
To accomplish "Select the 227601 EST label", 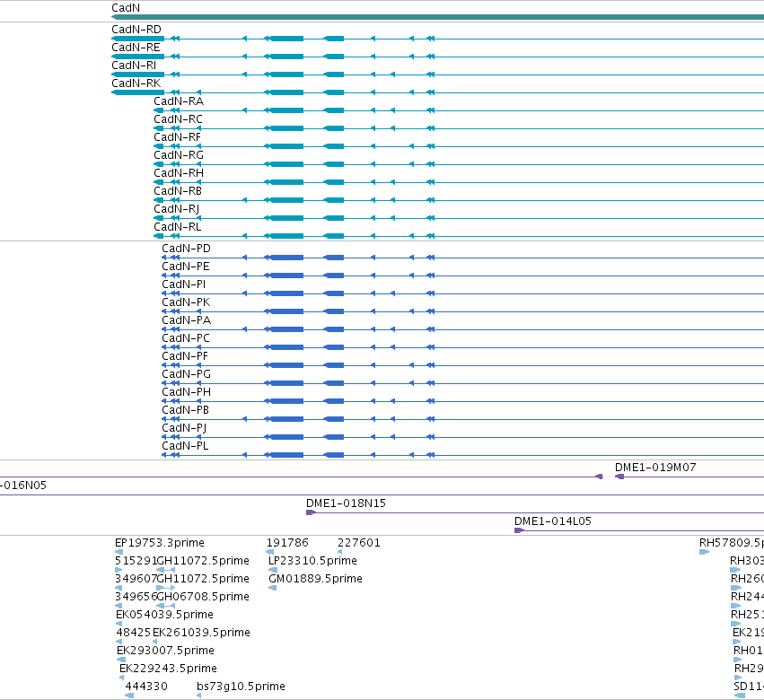I will click(x=359, y=543).
